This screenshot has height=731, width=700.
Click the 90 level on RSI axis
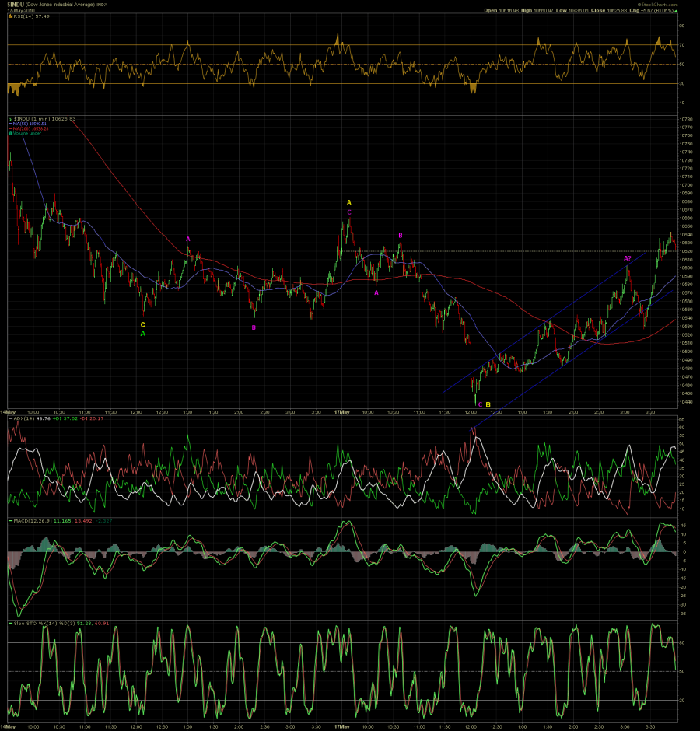click(x=682, y=26)
